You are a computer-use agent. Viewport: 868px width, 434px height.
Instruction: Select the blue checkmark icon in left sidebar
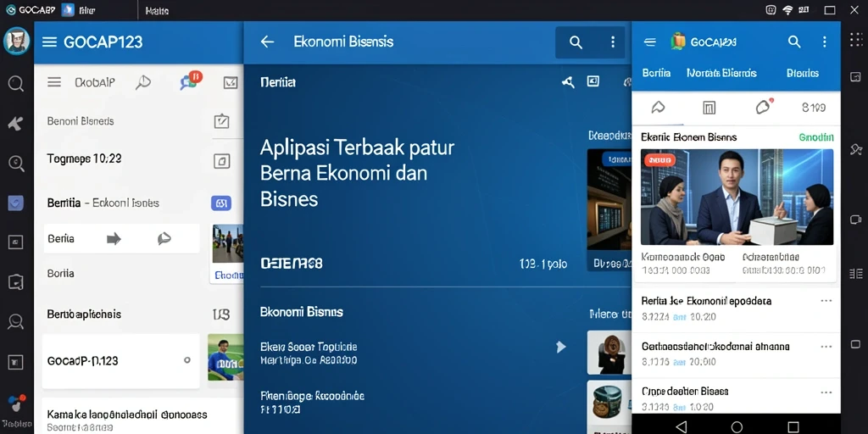click(15, 203)
